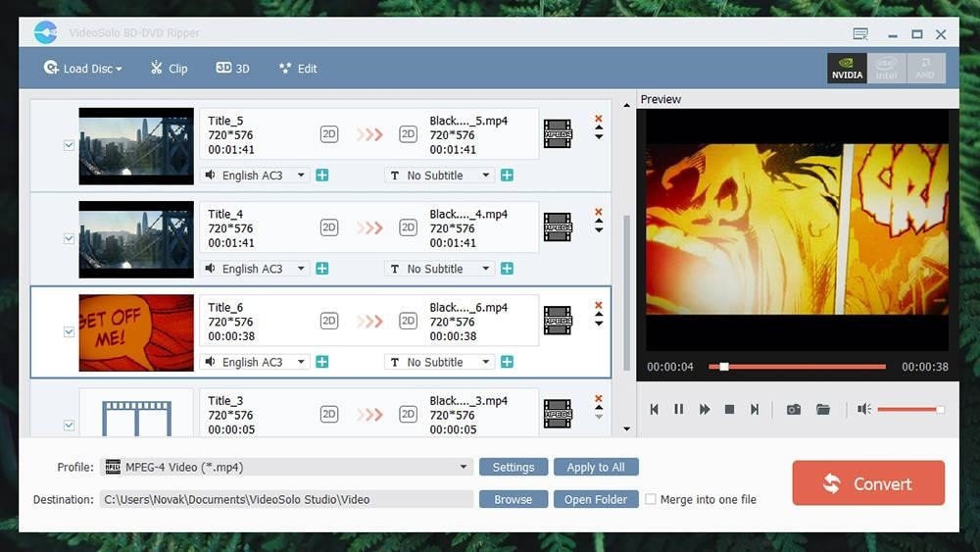Image resolution: width=980 pixels, height=552 pixels.
Task: Open MPEG4 format icon for Title_5
Action: [x=558, y=133]
